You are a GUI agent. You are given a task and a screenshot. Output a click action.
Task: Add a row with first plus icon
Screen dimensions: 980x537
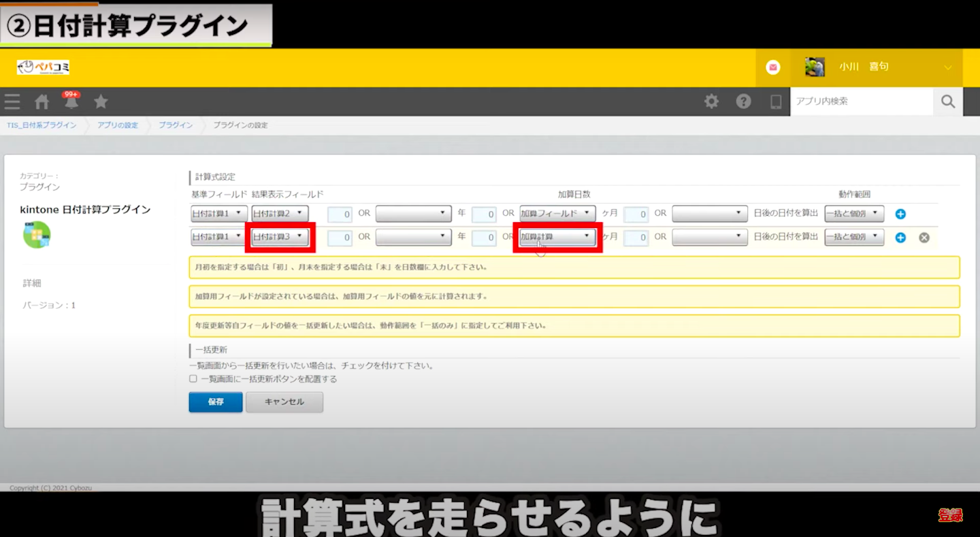900,214
